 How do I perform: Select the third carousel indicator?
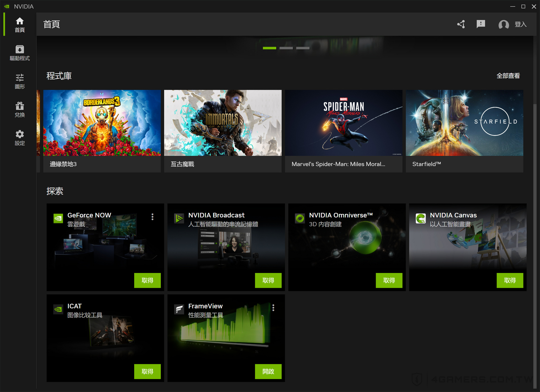click(303, 48)
